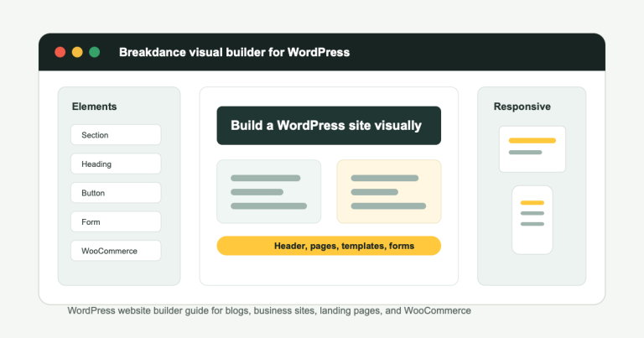Click the 'Responsive' panel heading
This screenshot has height=338, width=644.
[522, 107]
